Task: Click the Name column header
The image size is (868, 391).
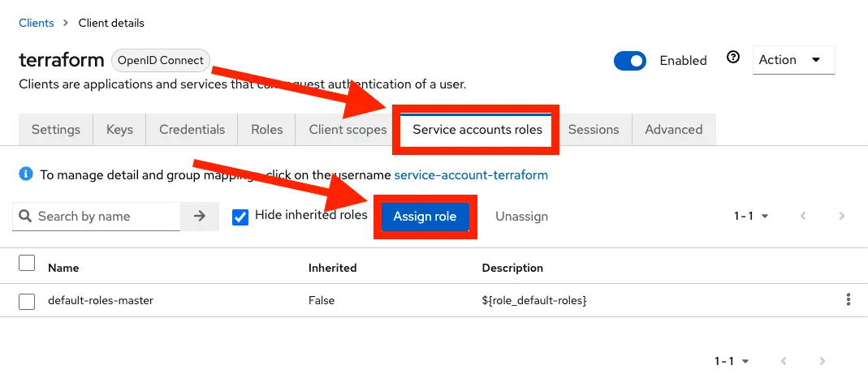Action: tap(63, 268)
